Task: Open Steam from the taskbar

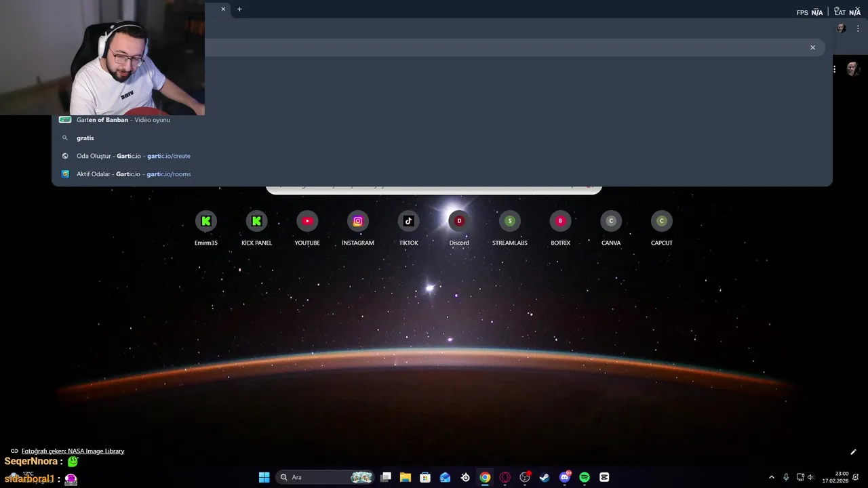Action: (545, 477)
